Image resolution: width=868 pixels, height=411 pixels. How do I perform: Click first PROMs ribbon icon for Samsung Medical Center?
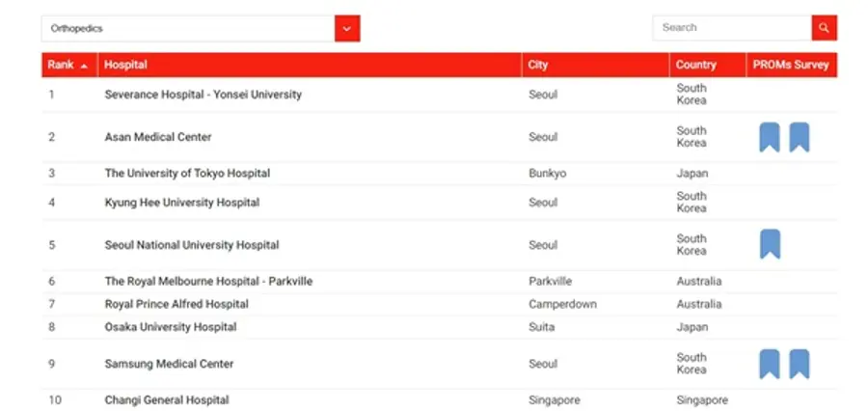coord(769,364)
